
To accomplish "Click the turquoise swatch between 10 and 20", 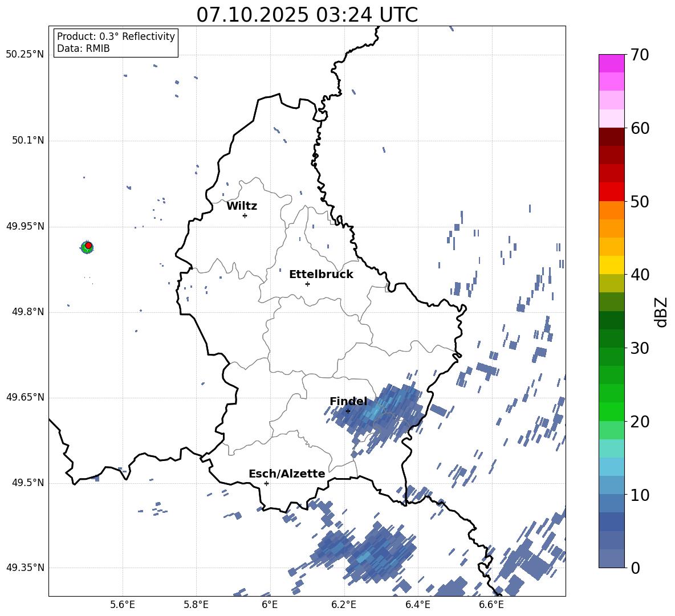I will pyautogui.click(x=611, y=448).
